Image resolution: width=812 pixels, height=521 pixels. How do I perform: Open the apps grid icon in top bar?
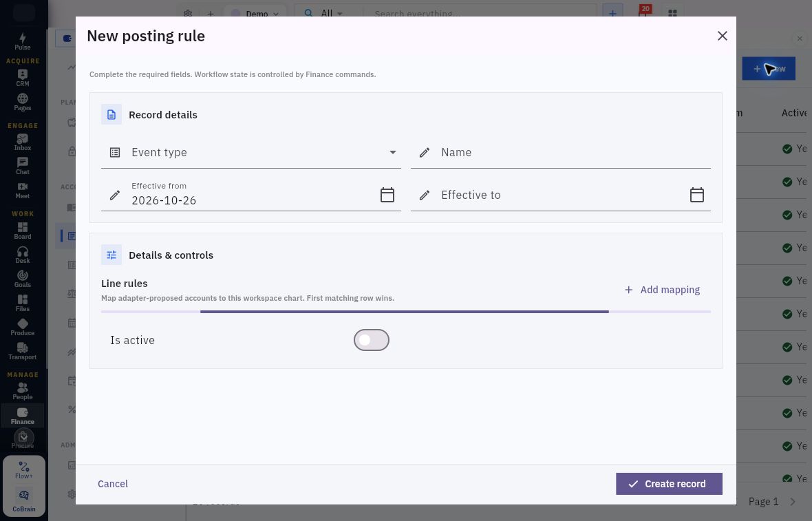coord(673,14)
